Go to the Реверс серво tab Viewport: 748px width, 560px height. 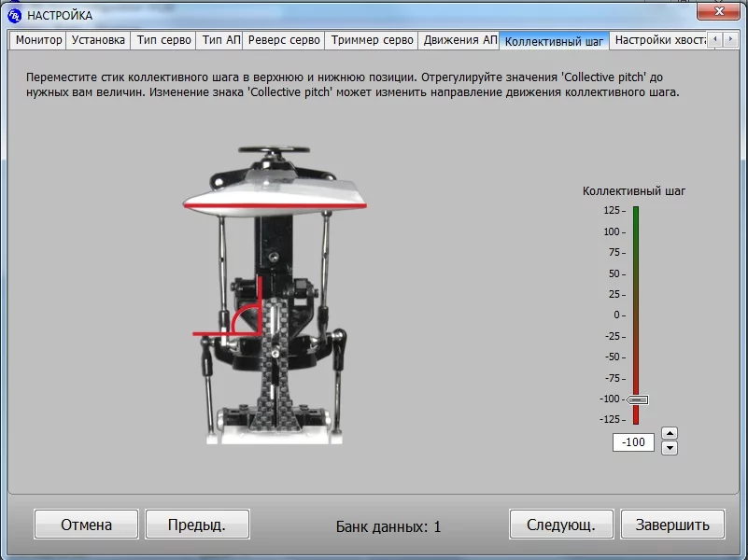pos(285,40)
